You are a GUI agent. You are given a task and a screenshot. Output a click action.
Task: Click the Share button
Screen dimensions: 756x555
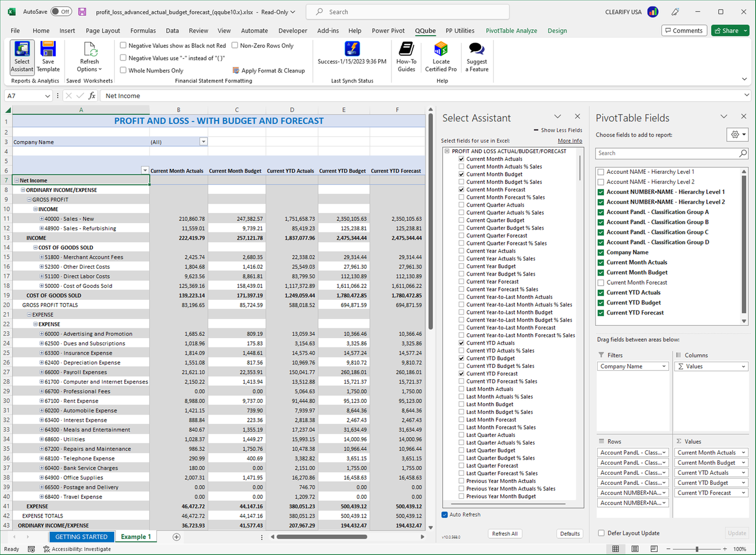[730, 31]
